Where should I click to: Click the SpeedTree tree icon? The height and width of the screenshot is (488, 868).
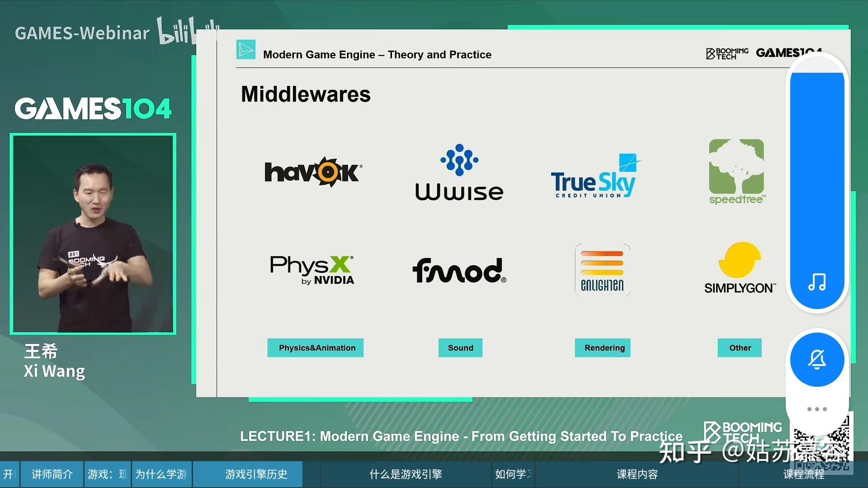click(x=736, y=167)
